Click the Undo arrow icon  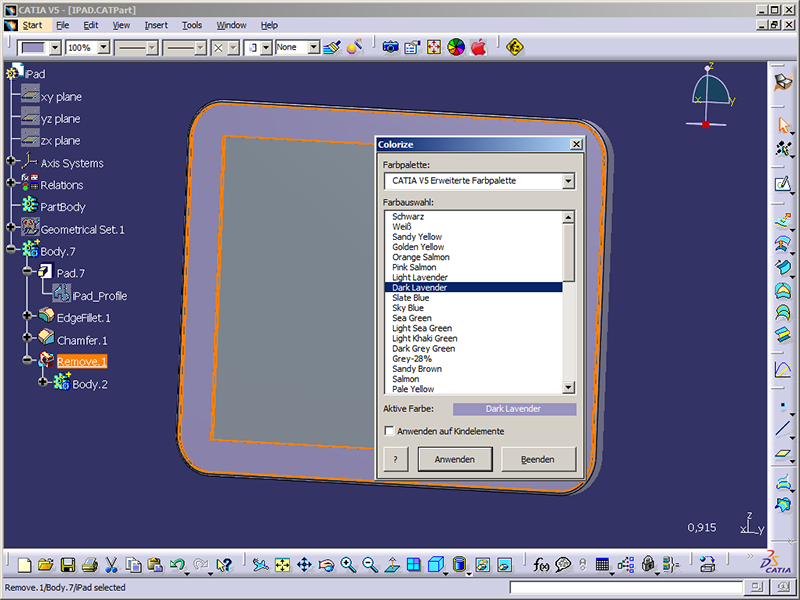tap(177, 564)
